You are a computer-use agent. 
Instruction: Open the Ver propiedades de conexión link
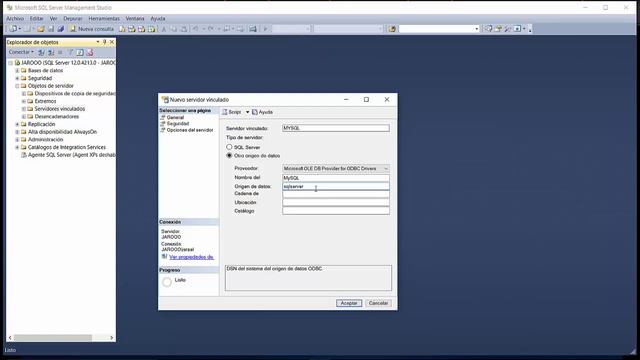pos(191,257)
